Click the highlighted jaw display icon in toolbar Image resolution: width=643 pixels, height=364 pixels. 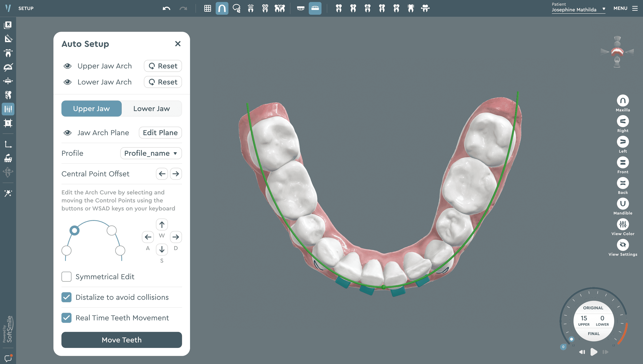click(315, 8)
